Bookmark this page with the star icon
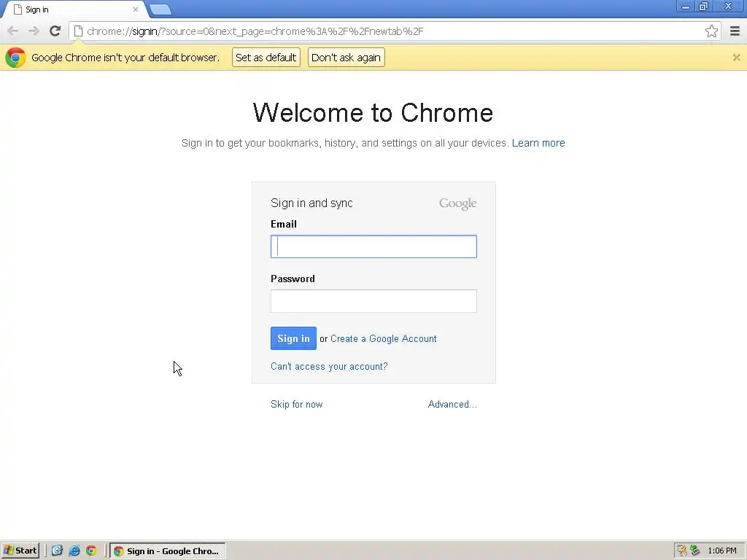Screen dimensions: 747x560 click(711, 31)
